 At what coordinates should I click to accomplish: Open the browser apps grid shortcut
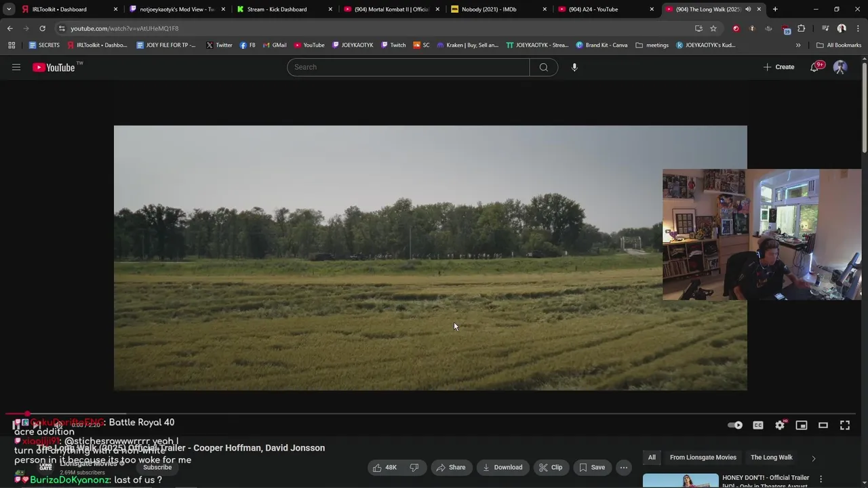pyautogui.click(x=12, y=45)
